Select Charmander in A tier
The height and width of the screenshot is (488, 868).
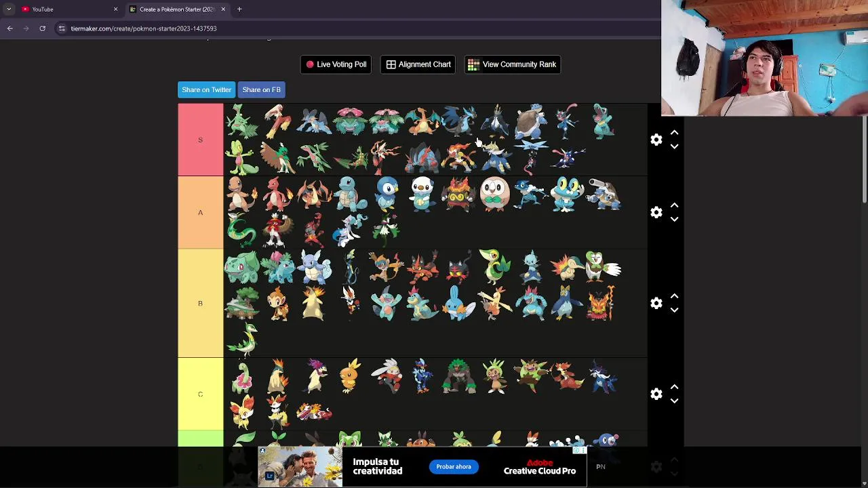tap(241, 195)
